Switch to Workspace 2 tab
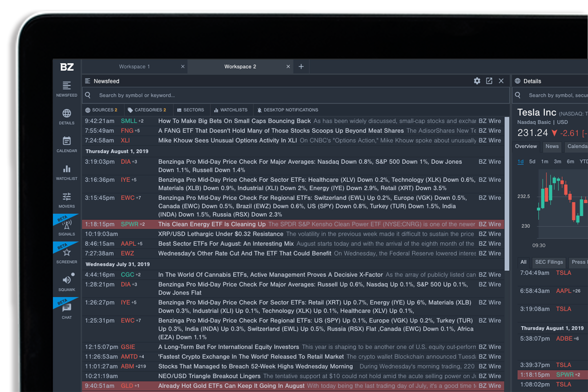This screenshot has width=588, height=392. [x=240, y=67]
